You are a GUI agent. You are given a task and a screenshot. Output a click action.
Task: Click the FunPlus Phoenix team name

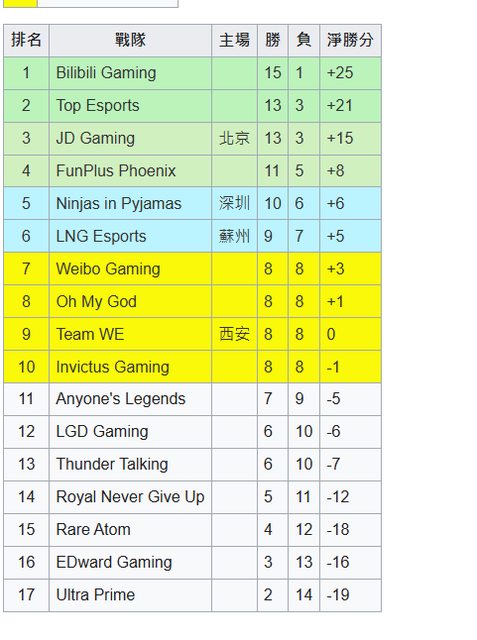116,171
